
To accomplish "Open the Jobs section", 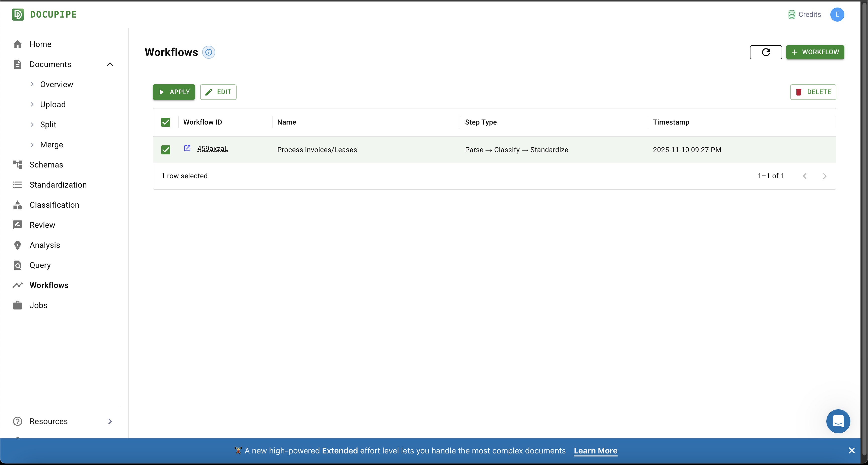I will (38, 305).
